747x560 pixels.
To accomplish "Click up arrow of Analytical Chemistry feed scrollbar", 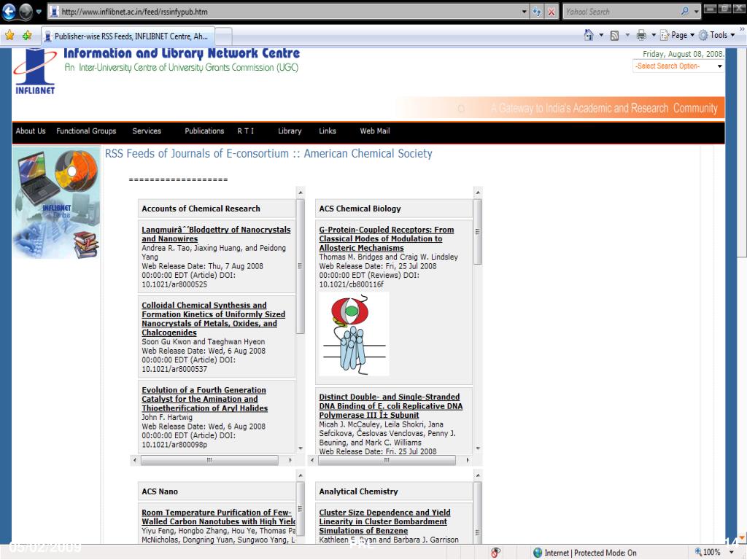I will [478, 475].
